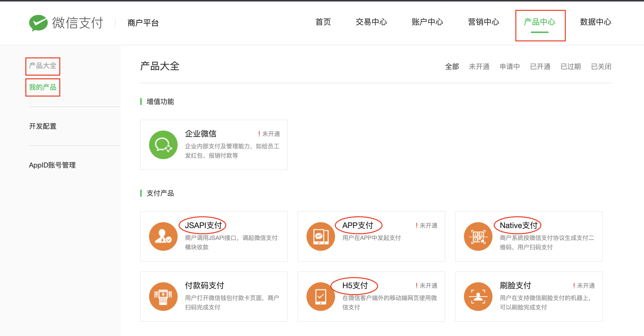Open the H5支付 product title

(355, 286)
